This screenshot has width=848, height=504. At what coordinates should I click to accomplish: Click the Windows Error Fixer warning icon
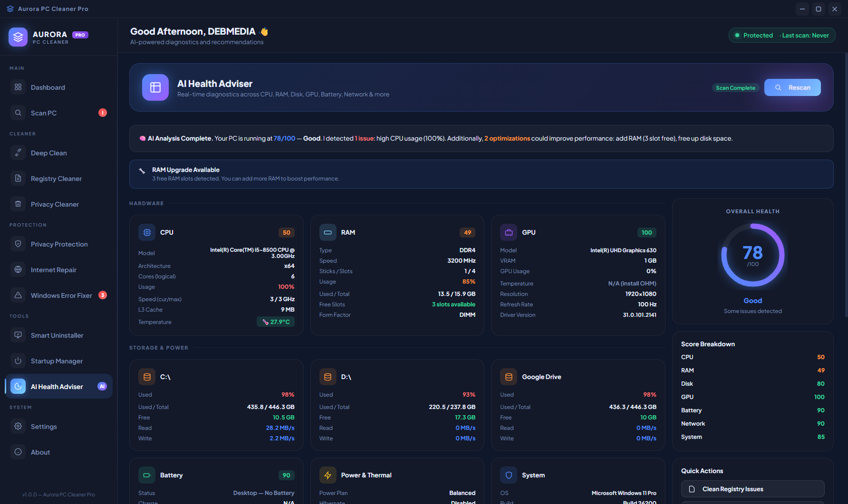[18, 295]
